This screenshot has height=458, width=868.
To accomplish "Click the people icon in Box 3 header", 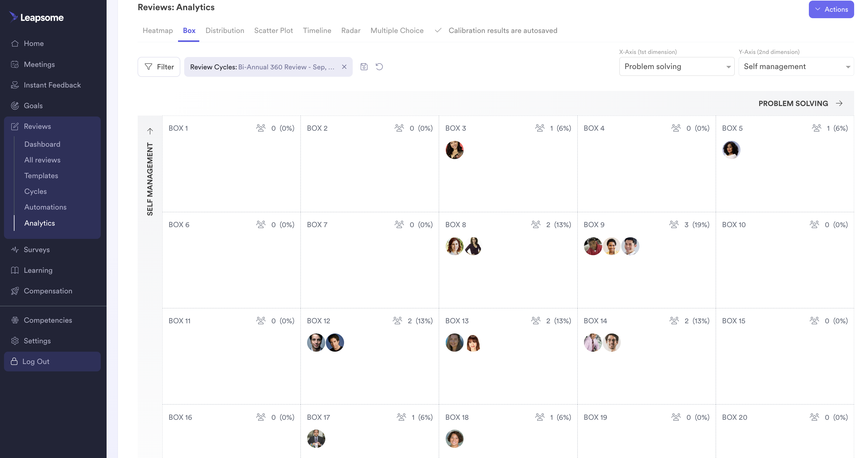I will 540,128.
